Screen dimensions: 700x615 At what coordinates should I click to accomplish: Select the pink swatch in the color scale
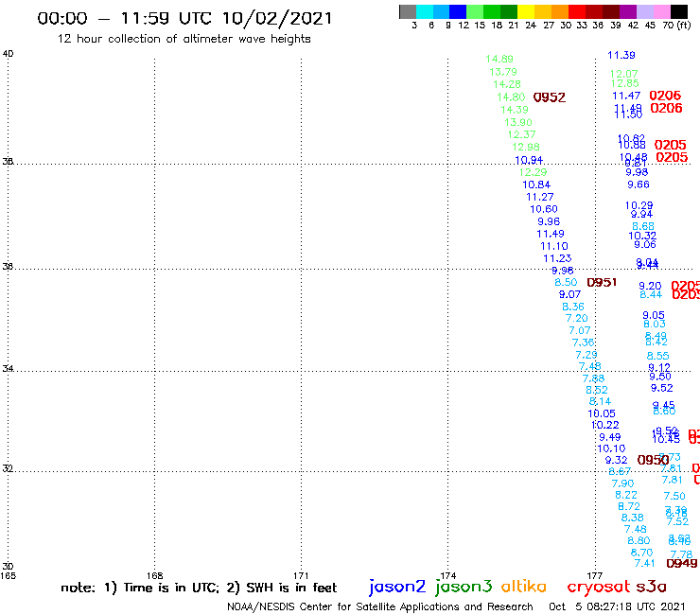pyautogui.click(x=661, y=12)
